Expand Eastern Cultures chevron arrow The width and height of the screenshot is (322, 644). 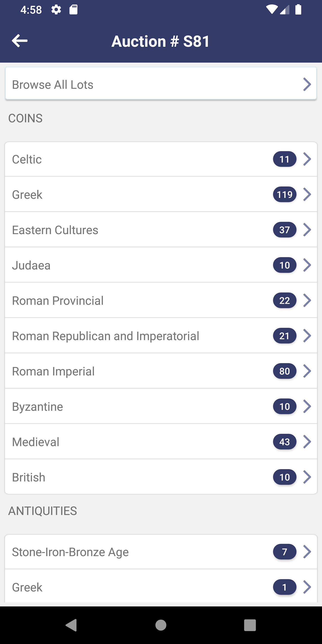[x=307, y=230]
